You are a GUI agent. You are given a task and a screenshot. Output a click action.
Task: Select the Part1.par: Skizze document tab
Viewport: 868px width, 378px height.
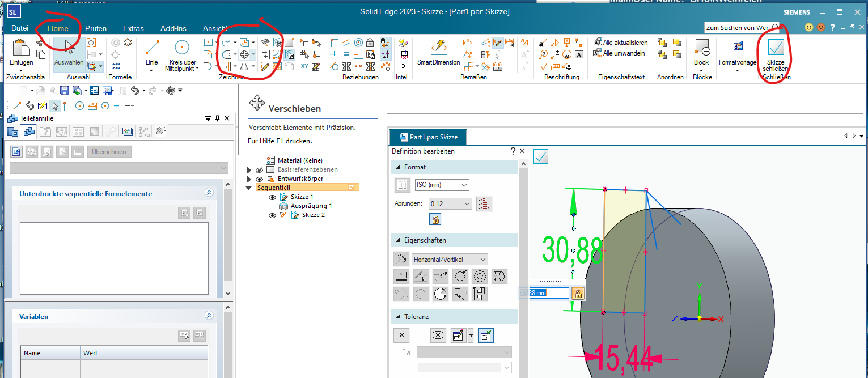tap(427, 137)
